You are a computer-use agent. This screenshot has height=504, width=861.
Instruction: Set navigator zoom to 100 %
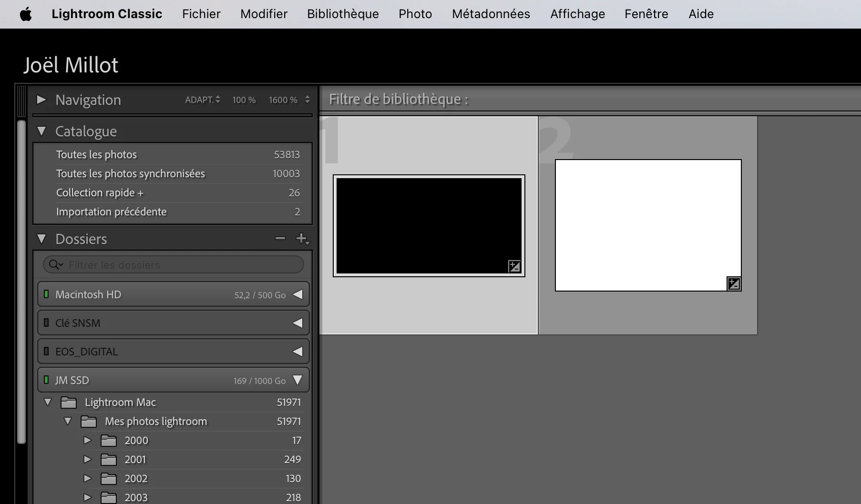click(244, 100)
